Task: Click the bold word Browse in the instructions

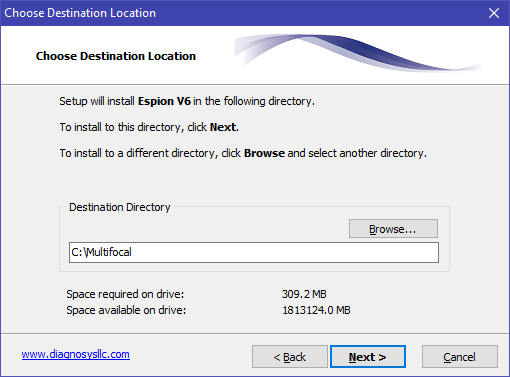Action: 264,153
